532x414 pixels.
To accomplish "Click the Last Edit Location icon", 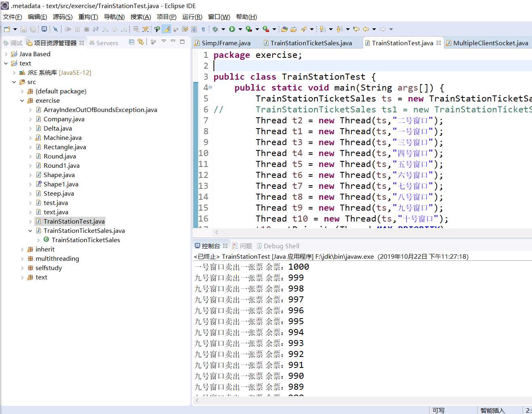I will point(356,29).
